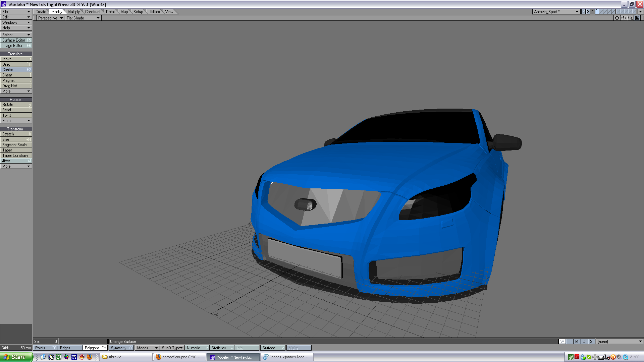Click the viewport Rotate icon

point(624,18)
